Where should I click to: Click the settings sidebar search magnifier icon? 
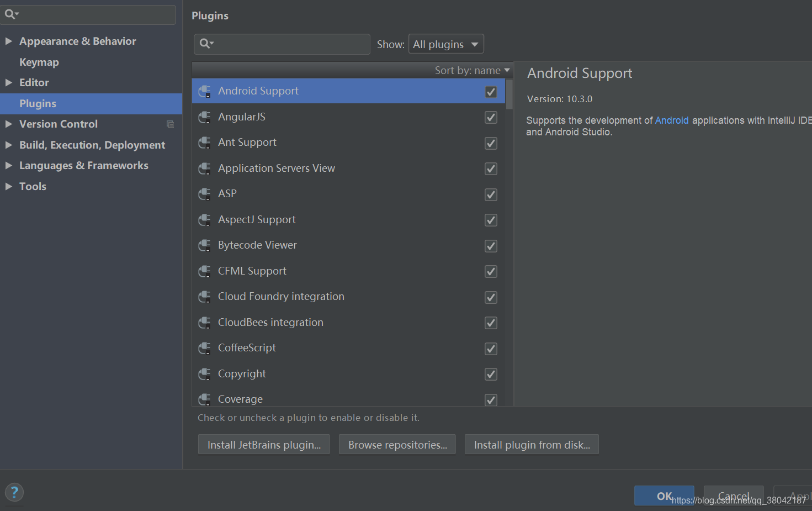coord(11,14)
